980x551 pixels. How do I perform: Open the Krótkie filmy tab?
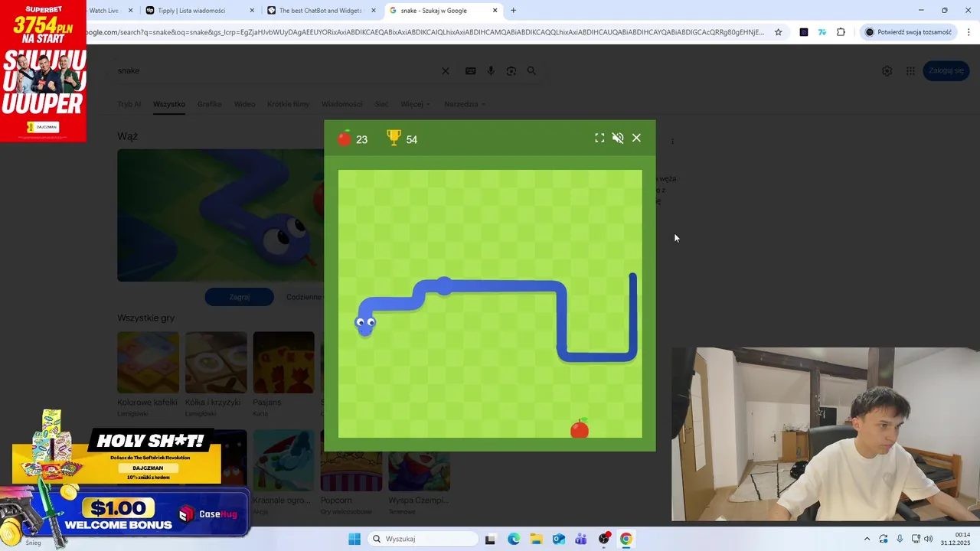pyautogui.click(x=288, y=104)
